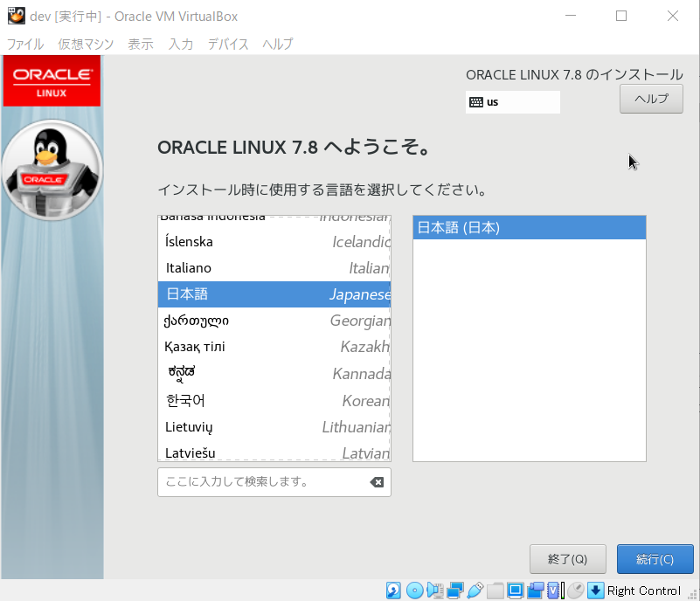Select Latviešu (Latvian) language
700x601 pixels.
click(274, 451)
